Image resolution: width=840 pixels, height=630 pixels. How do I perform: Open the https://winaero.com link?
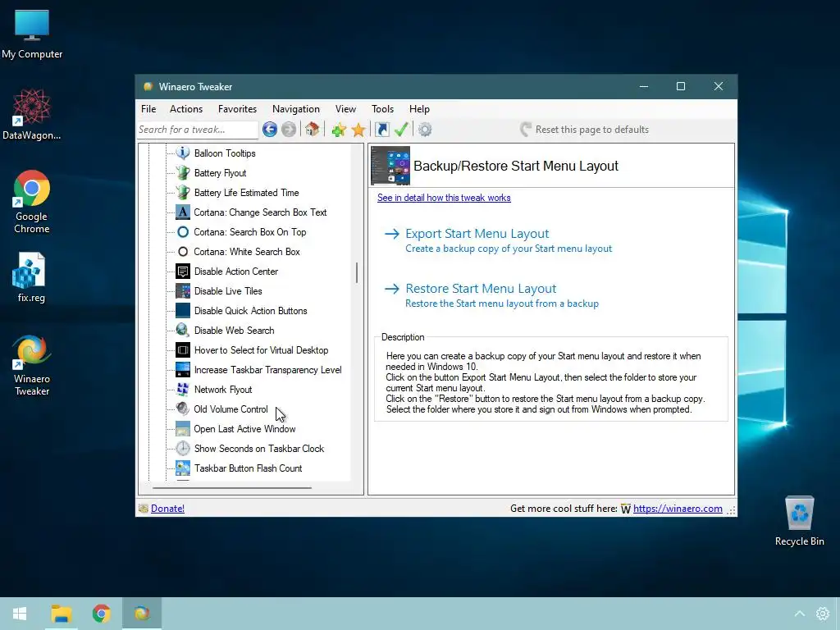[x=678, y=509]
